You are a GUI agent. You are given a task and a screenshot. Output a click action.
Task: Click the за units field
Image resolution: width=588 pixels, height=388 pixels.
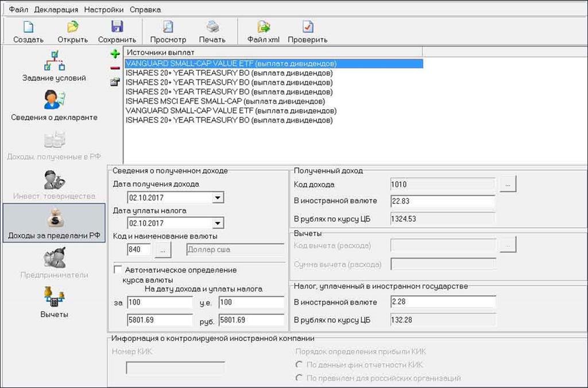[x=160, y=302]
